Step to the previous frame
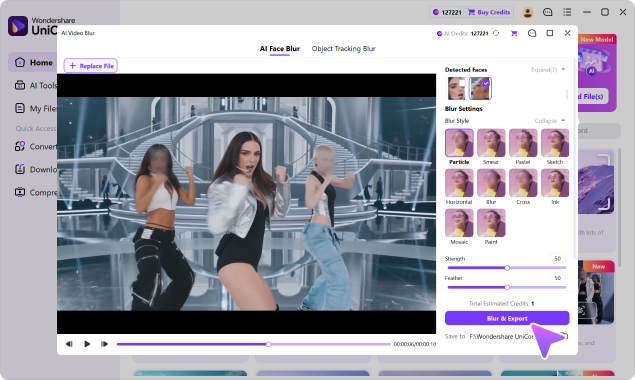 tap(69, 344)
